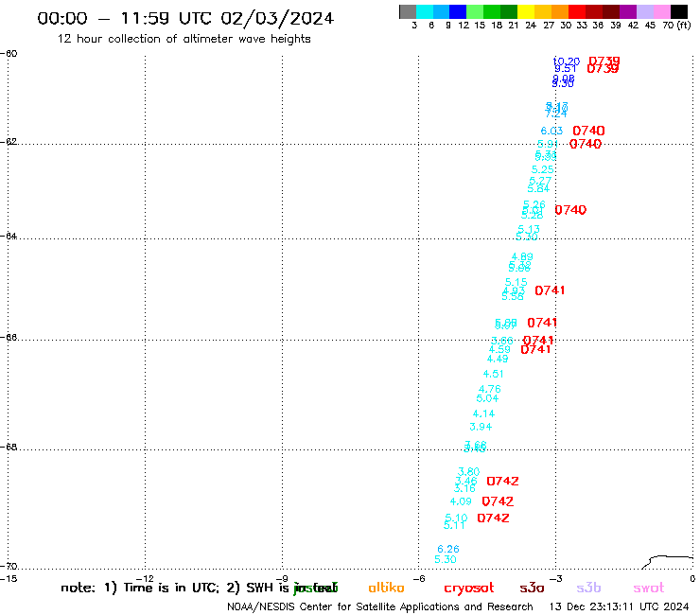This screenshot has width=700, height=615.
Task: Click the black swatch at legend end
Action: coord(679,11)
